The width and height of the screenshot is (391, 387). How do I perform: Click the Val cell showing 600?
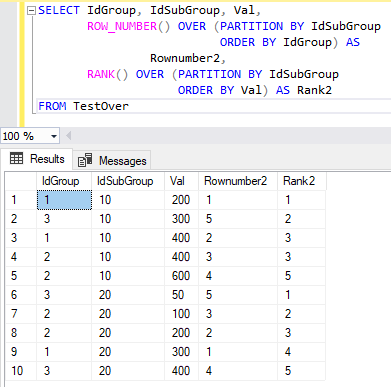(181, 276)
